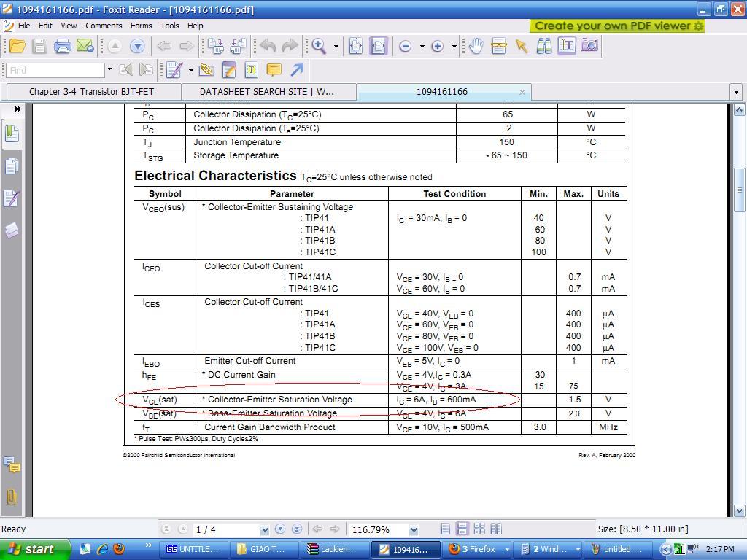Click the Snapshot camera tool
Viewport: 747px width, 560px height.
(589, 46)
